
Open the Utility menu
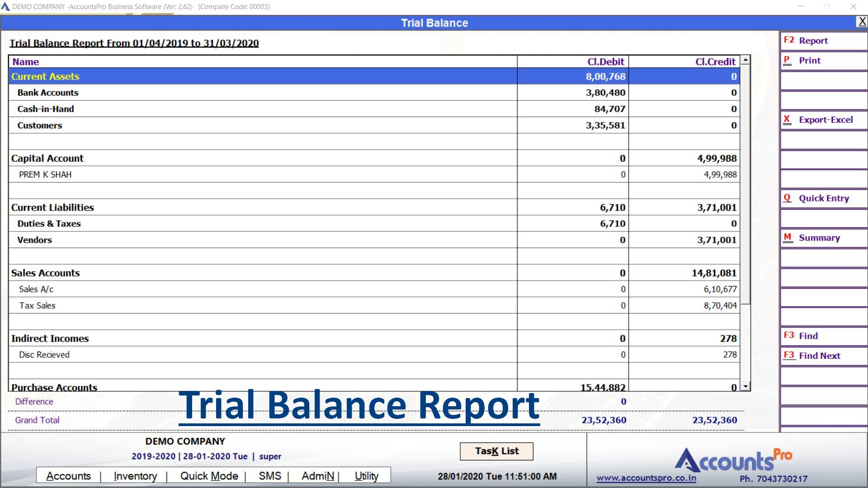pos(366,476)
